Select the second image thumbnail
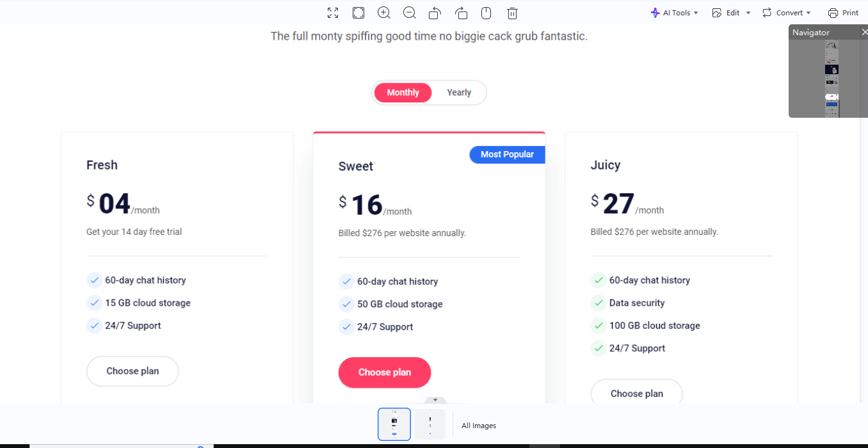This screenshot has width=868, height=448. tap(430, 424)
